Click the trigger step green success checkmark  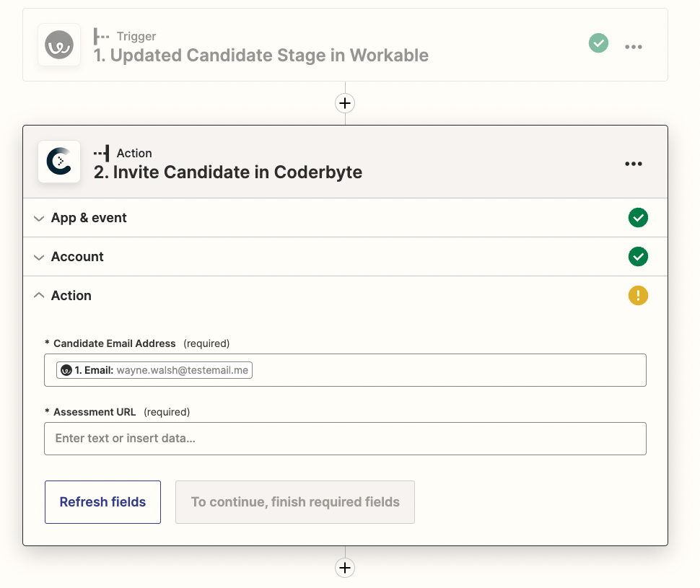coord(598,43)
